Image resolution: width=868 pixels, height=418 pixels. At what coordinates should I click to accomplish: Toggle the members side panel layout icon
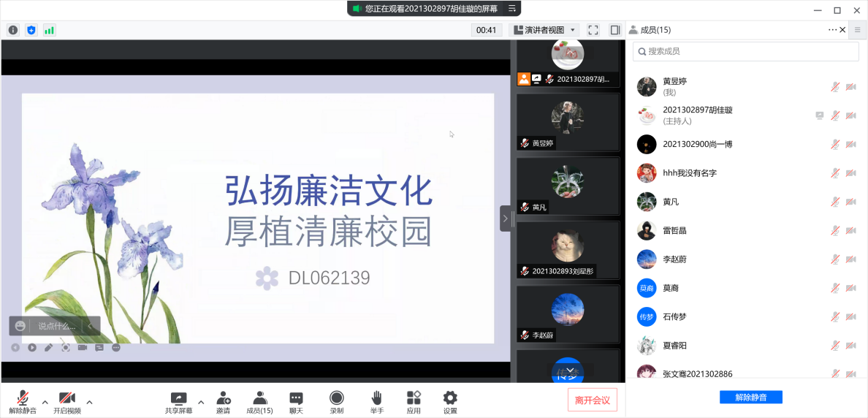(615, 30)
